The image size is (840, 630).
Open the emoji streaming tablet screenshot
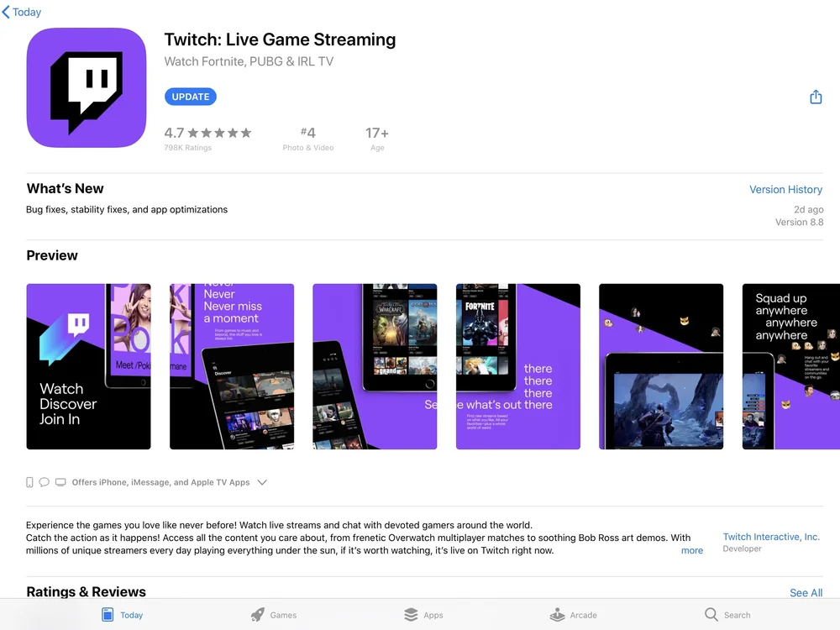pos(661,366)
